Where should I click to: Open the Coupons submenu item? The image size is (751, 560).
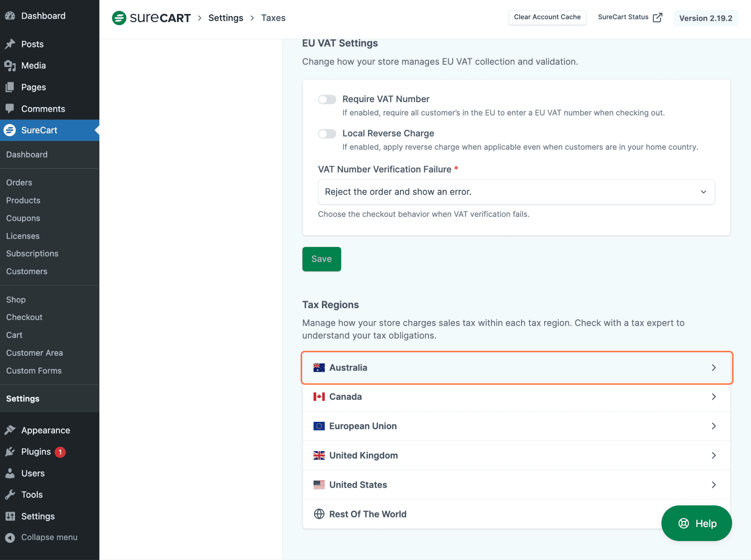(23, 218)
